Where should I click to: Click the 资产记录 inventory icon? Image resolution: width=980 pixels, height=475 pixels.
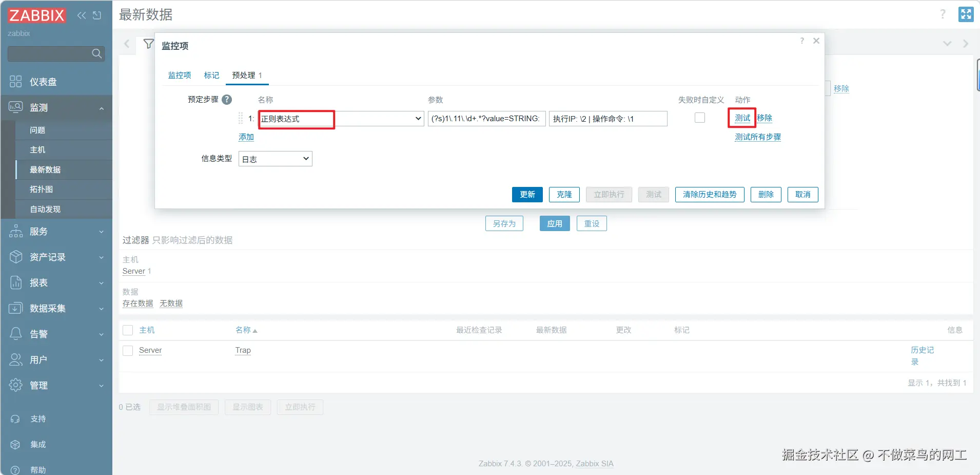[x=16, y=257]
